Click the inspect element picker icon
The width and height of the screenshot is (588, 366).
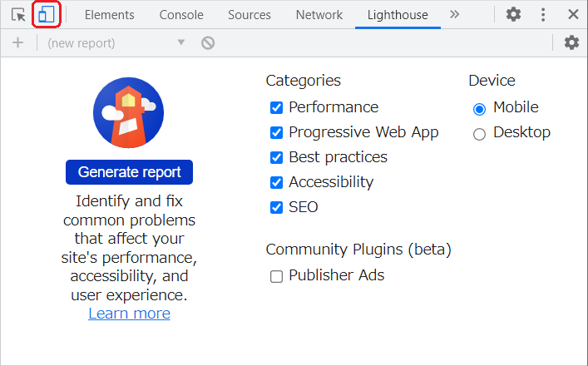(18, 15)
